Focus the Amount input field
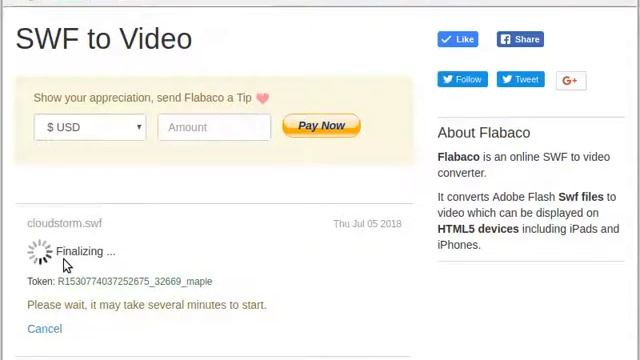Viewport: 640px width, 360px height. 214,127
